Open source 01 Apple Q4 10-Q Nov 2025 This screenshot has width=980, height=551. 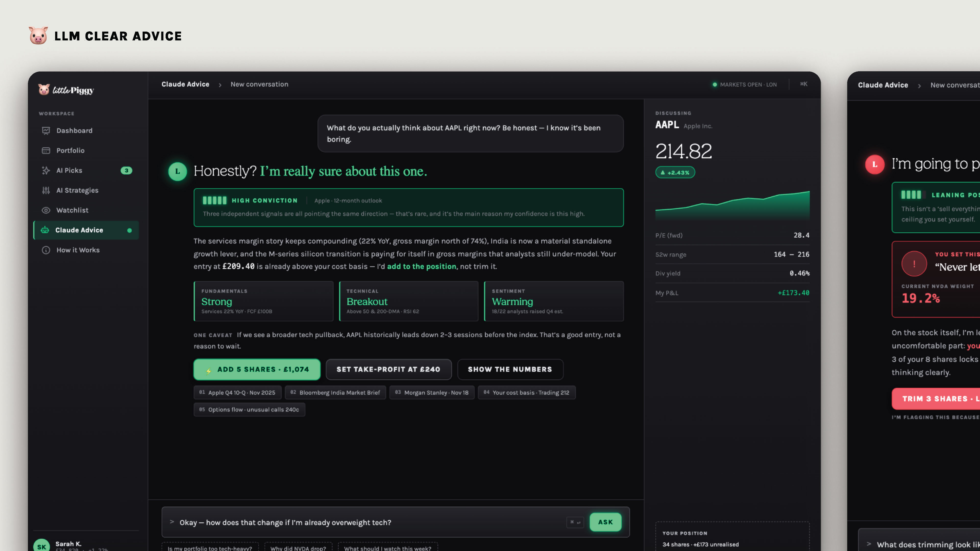[237, 392]
